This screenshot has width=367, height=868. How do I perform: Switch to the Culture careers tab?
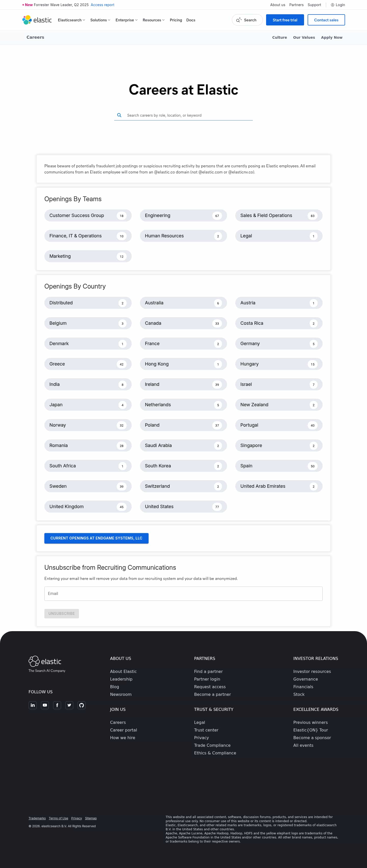tap(279, 37)
